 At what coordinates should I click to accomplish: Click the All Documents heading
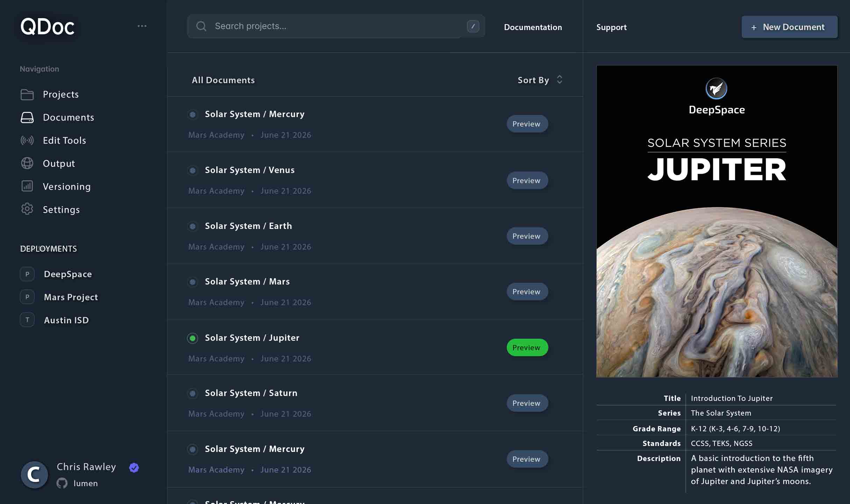(x=223, y=80)
